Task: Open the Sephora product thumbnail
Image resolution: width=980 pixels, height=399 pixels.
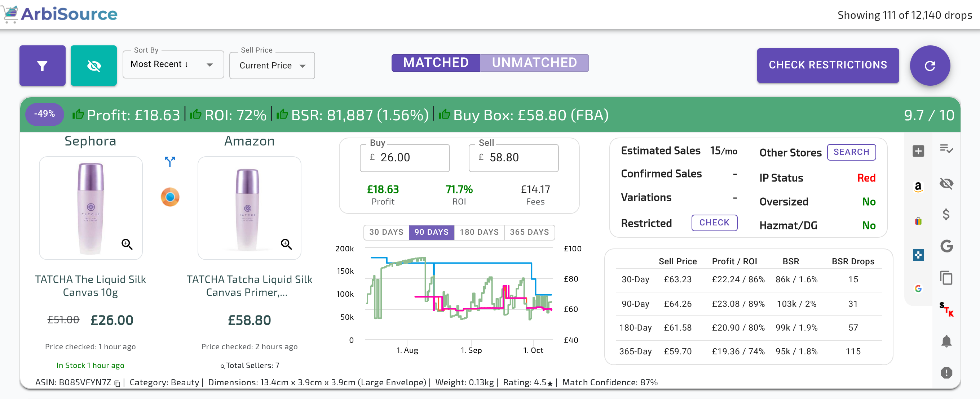Action: click(x=91, y=208)
